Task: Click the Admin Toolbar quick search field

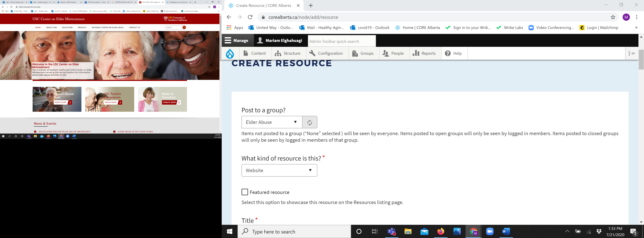Action: click(341, 41)
